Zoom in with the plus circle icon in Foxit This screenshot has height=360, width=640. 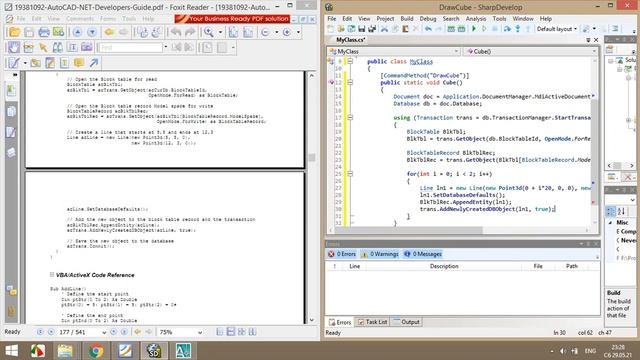[287, 32]
